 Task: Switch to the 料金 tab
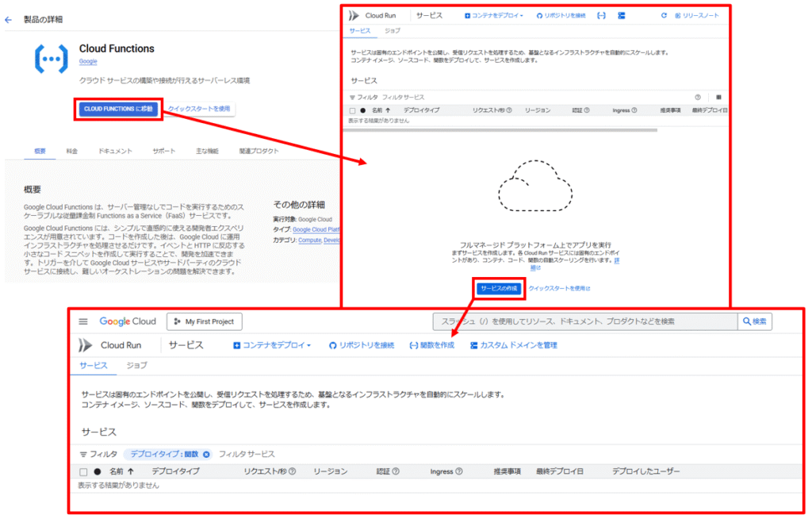click(72, 151)
